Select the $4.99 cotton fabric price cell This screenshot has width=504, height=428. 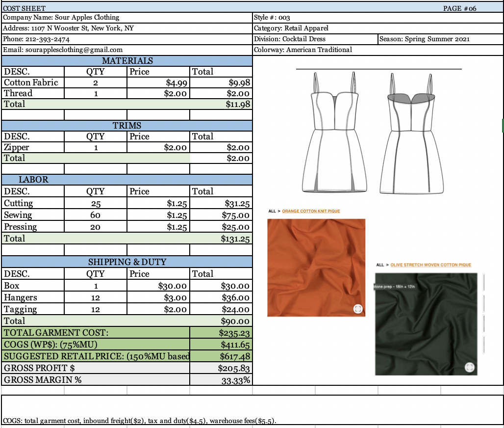coord(158,82)
